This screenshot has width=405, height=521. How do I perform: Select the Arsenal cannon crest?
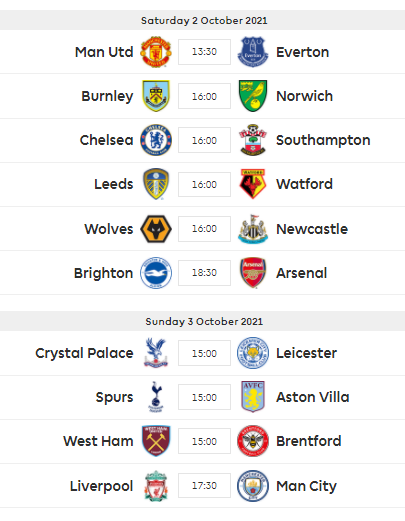tap(253, 273)
